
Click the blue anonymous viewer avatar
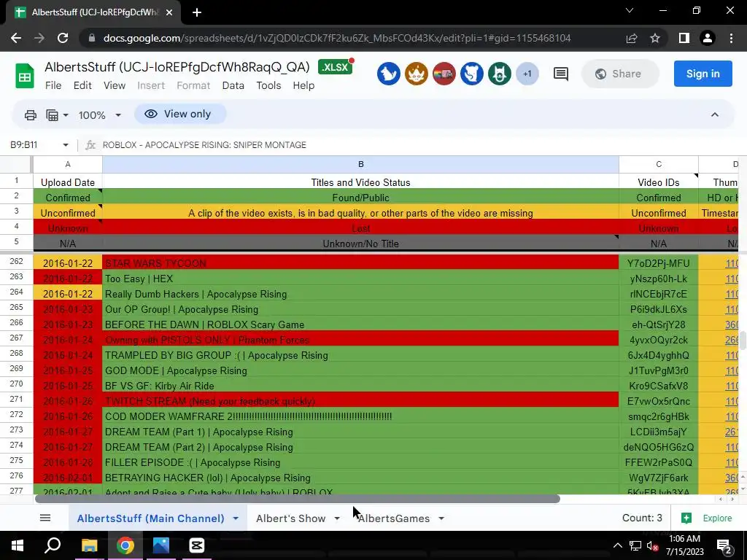pyautogui.click(x=388, y=74)
